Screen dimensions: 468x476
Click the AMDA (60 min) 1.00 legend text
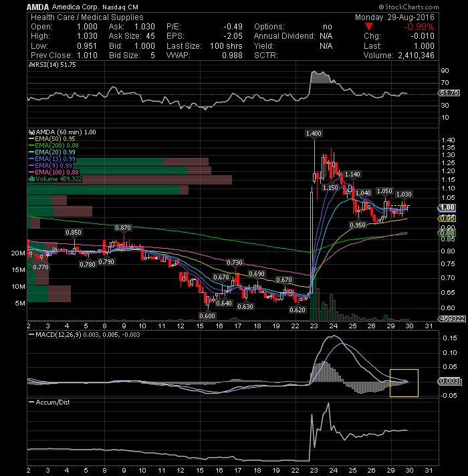point(66,132)
